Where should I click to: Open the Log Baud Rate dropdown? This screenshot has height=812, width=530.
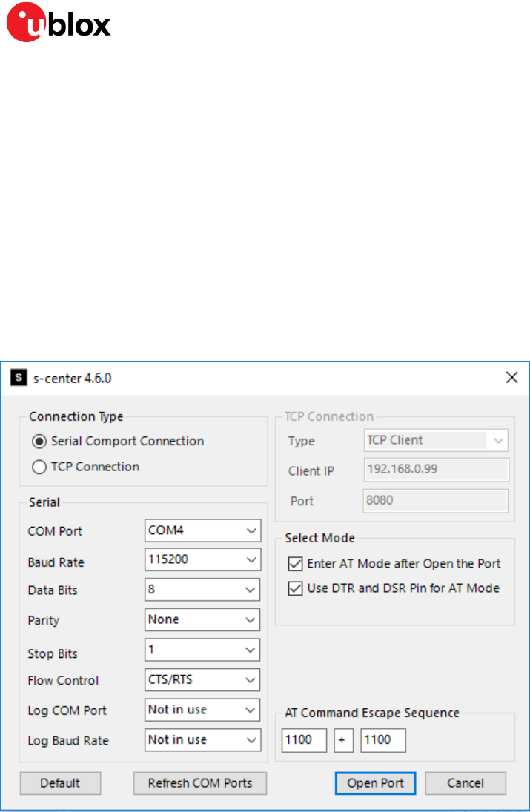pyautogui.click(x=202, y=739)
